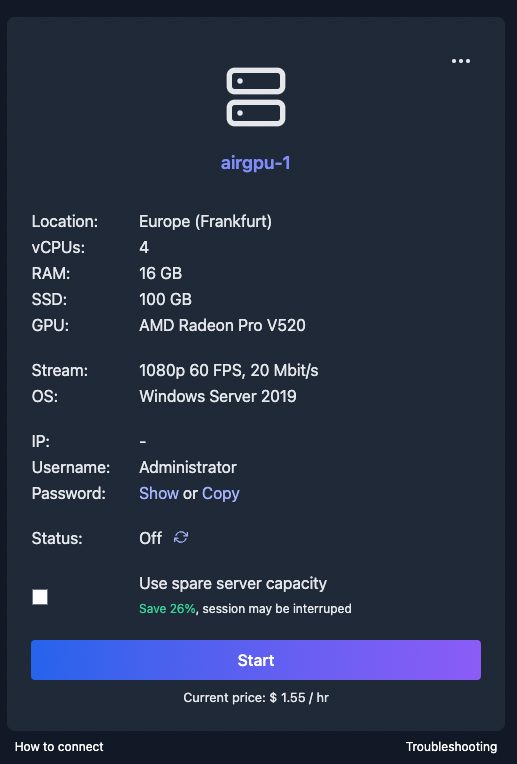This screenshot has height=764, width=517.
Task: Click the Save 26% text
Action: (x=167, y=609)
